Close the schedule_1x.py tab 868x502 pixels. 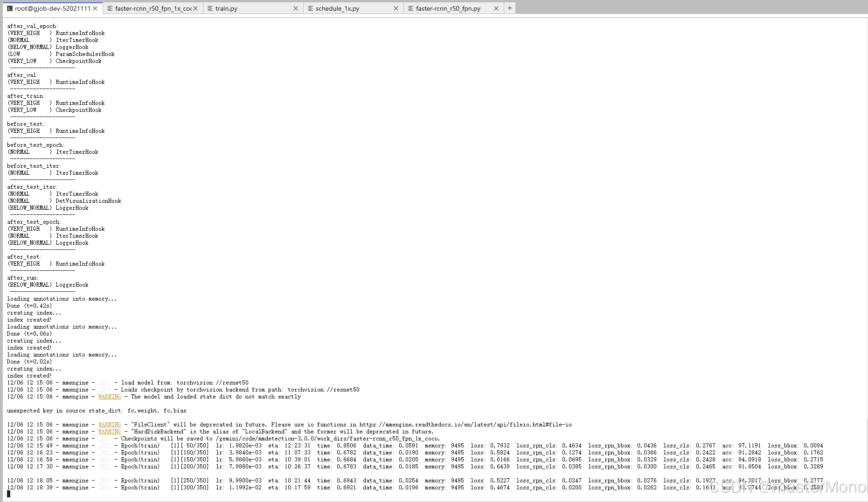(x=396, y=8)
